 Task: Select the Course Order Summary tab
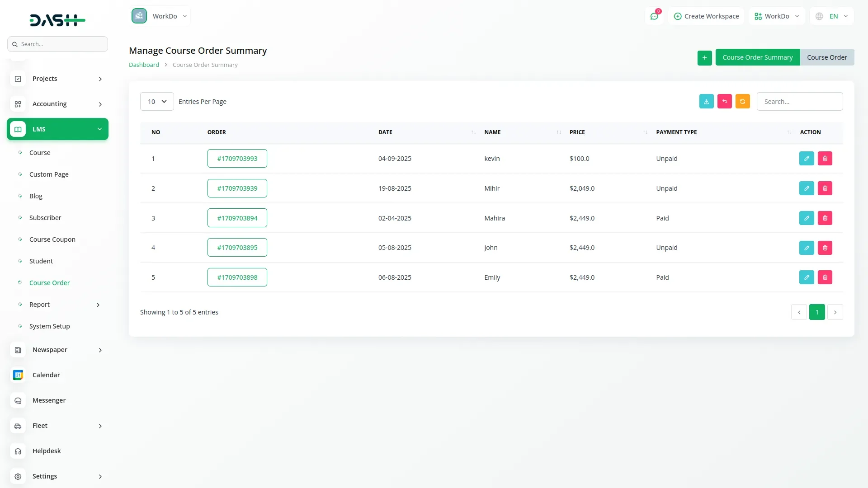pos(757,57)
